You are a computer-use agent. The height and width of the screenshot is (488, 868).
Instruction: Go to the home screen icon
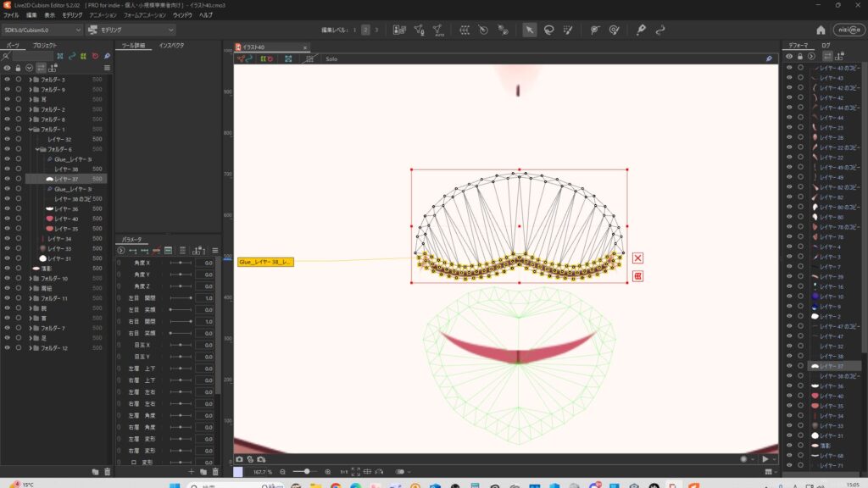(x=821, y=30)
